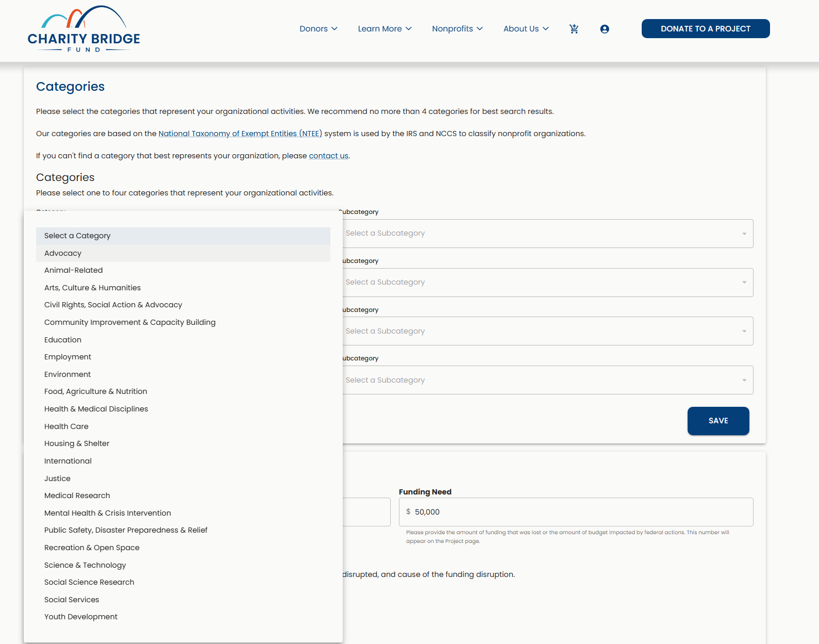Expand the About Us menu
819x644 pixels.
pos(526,29)
